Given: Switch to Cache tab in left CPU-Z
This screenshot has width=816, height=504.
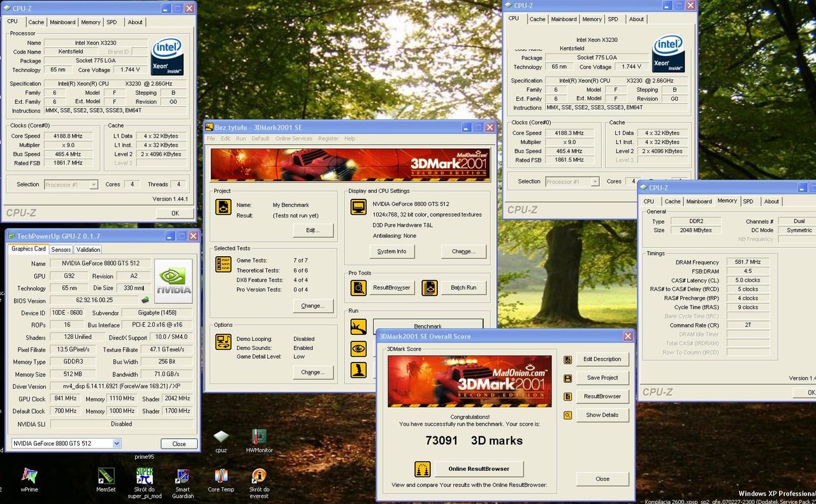Looking at the screenshot, I should (x=36, y=22).
